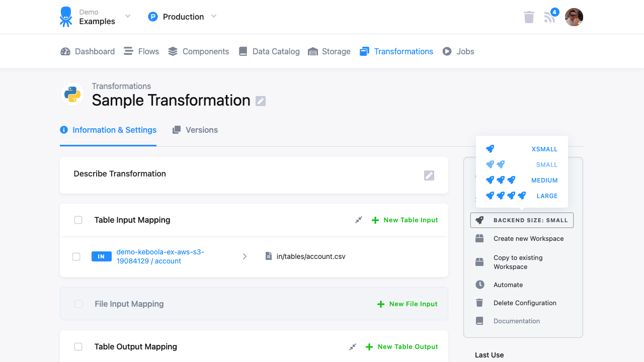
Task: Click the user avatar in the top right
Action: tap(574, 17)
